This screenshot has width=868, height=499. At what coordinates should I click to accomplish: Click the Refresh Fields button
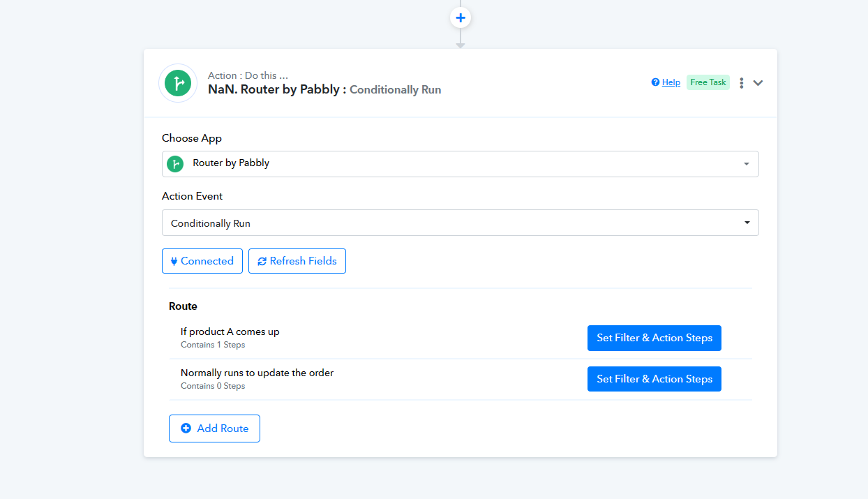(297, 261)
